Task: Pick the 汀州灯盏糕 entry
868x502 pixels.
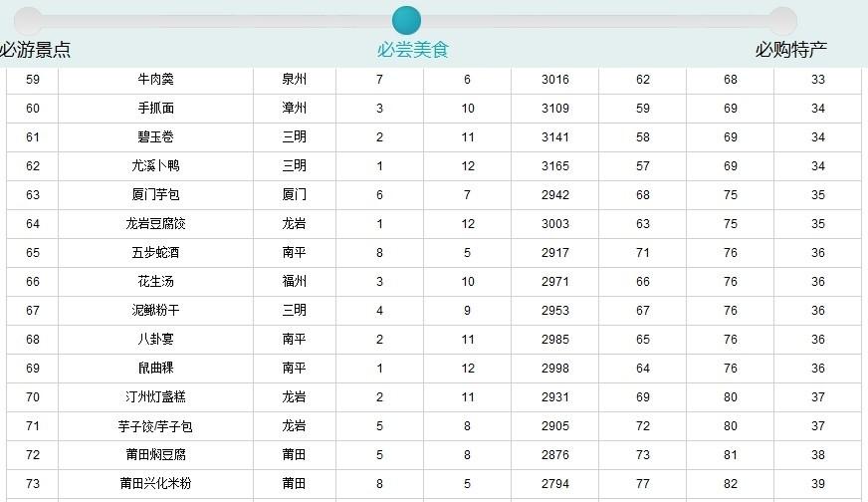Action: (155, 397)
